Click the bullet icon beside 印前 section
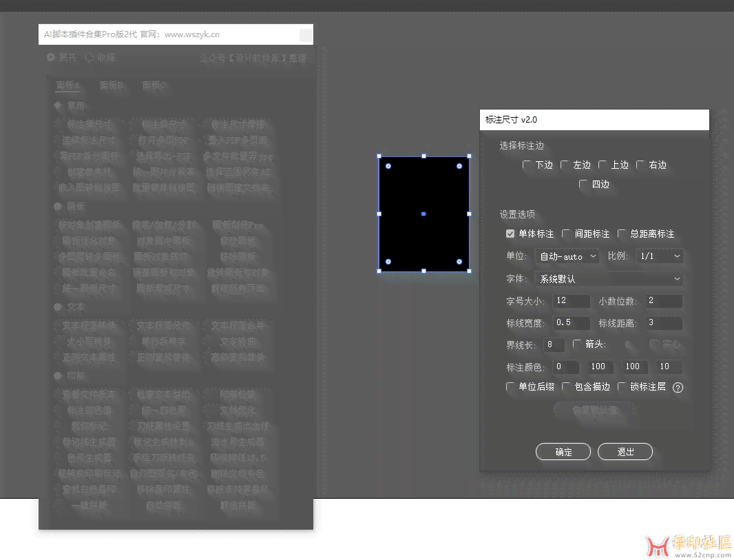The height and width of the screenshot is (560, 734). 58,375
